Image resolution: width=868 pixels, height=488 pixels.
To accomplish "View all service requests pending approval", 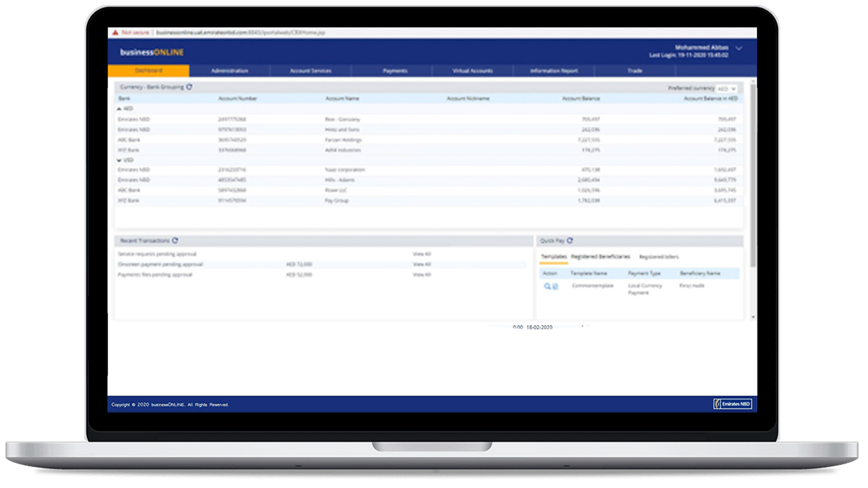I will (421, 254).
